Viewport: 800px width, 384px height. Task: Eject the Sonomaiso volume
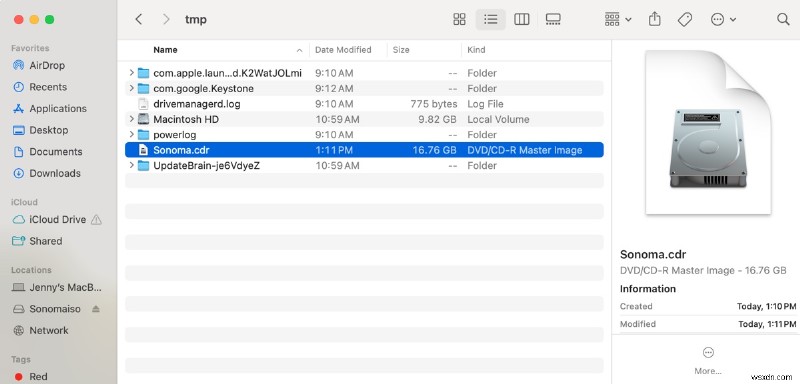coord(96,309)
